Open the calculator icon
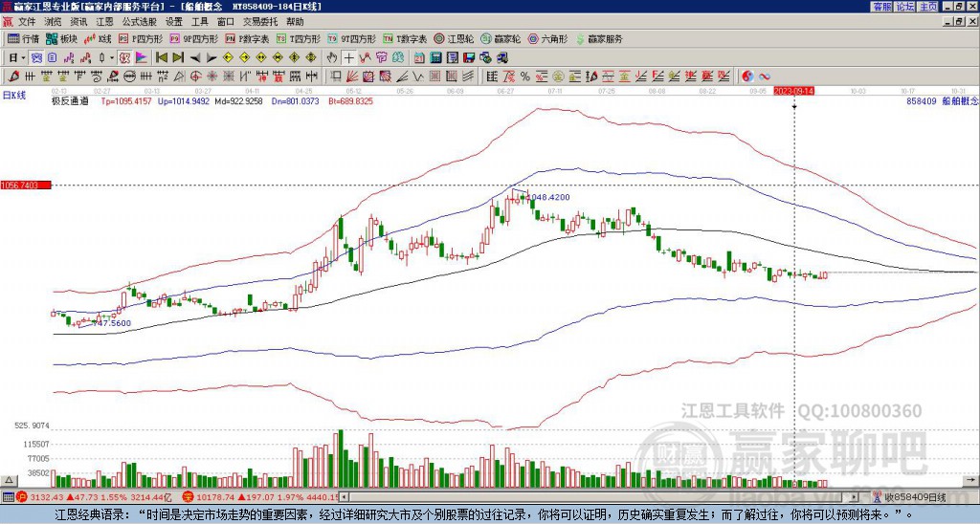 click(x=435, y=58)
